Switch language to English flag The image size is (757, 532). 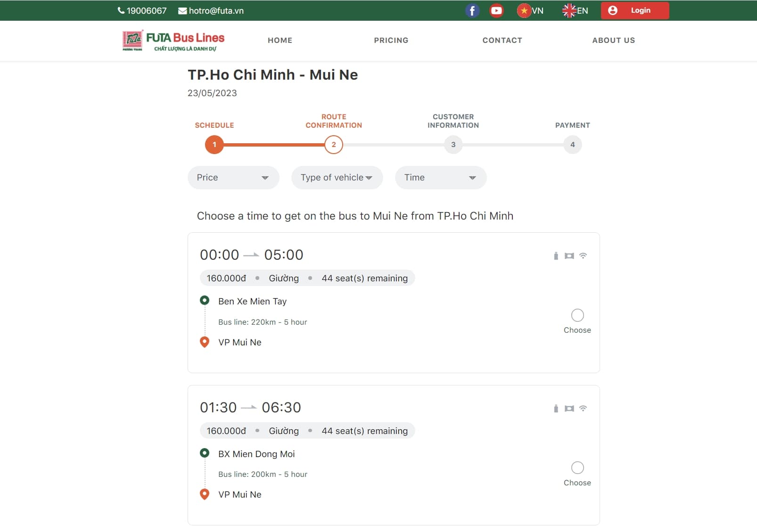tap(569, 10)
